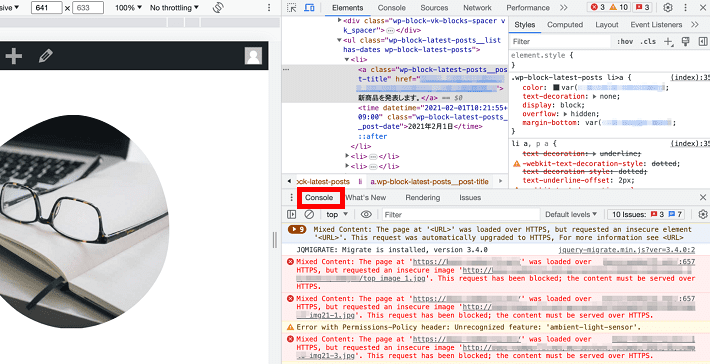Toggle .cls element classes panel
Screen dimensions: 710x364
coord(648,42)
